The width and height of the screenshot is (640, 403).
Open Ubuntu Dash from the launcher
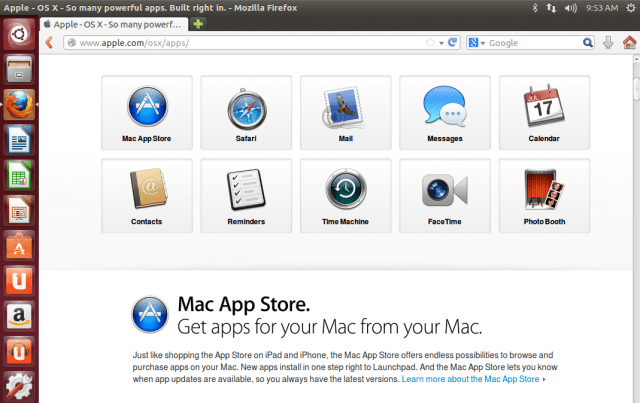(x=19, y=34)
